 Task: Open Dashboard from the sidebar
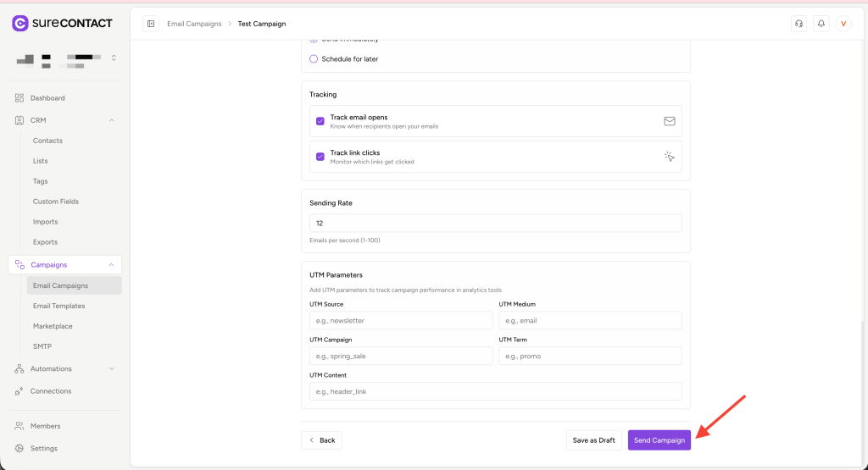coord(47,98)
